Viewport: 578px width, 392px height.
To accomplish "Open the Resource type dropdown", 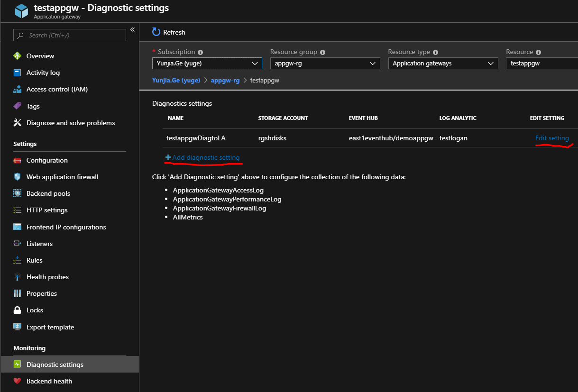I will pos(443,64).
